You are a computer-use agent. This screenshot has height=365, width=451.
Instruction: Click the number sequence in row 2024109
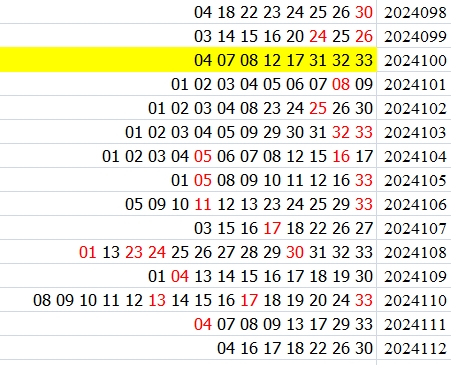coord(260,276)
